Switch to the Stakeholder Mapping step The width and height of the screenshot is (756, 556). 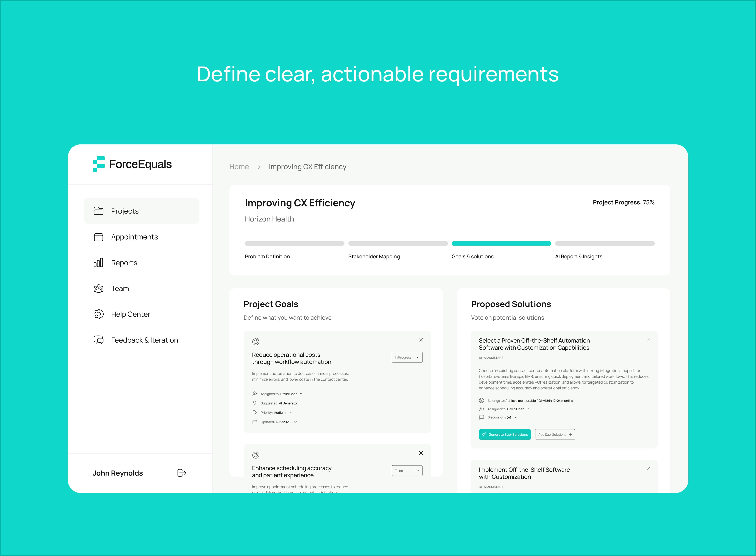pyautogui.click(x=374, y=256)
